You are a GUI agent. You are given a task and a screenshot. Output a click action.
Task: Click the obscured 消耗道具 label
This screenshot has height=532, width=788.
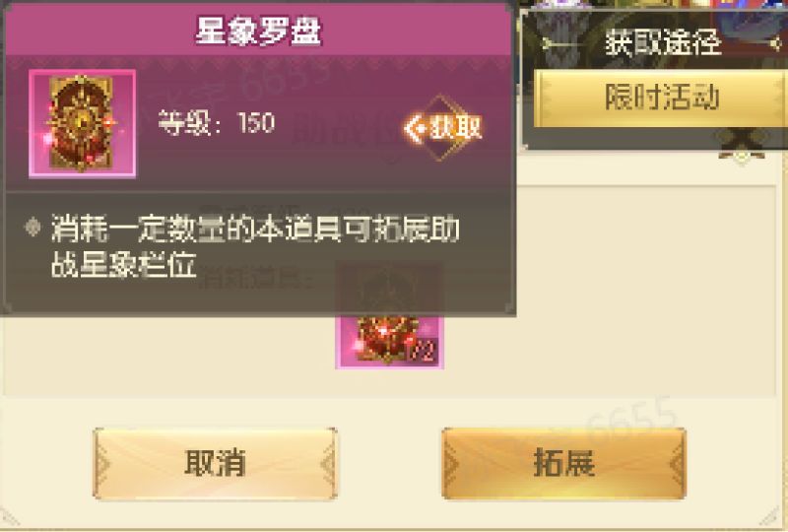256,280
